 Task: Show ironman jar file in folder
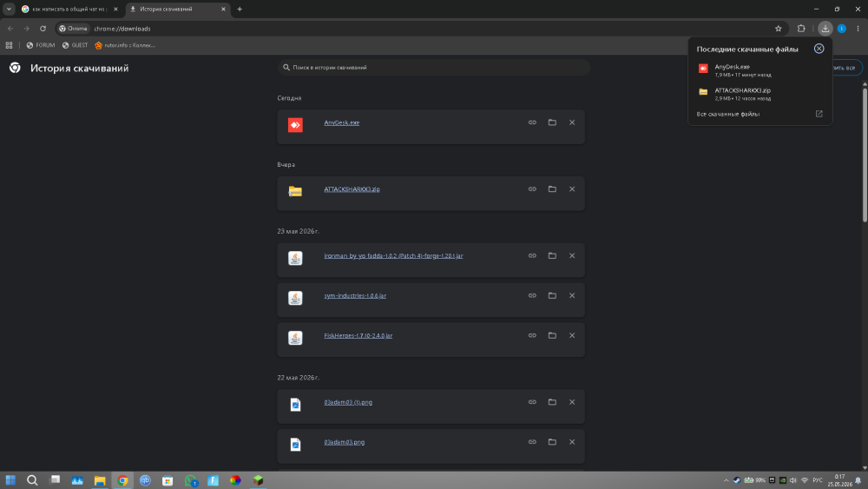[552, 255]
